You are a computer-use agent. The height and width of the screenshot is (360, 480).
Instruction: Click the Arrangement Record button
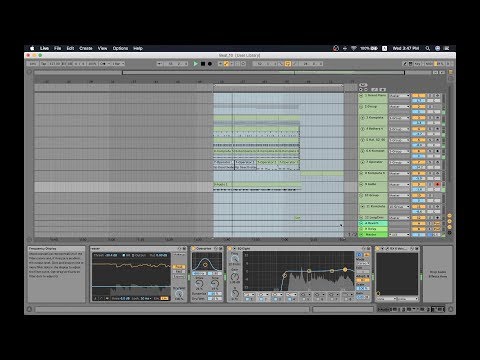pyautogui.click(x=210, y=64)
